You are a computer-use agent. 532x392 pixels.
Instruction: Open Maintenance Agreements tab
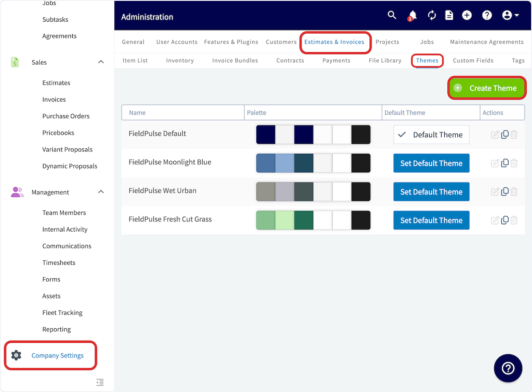(x=487, y=42)
